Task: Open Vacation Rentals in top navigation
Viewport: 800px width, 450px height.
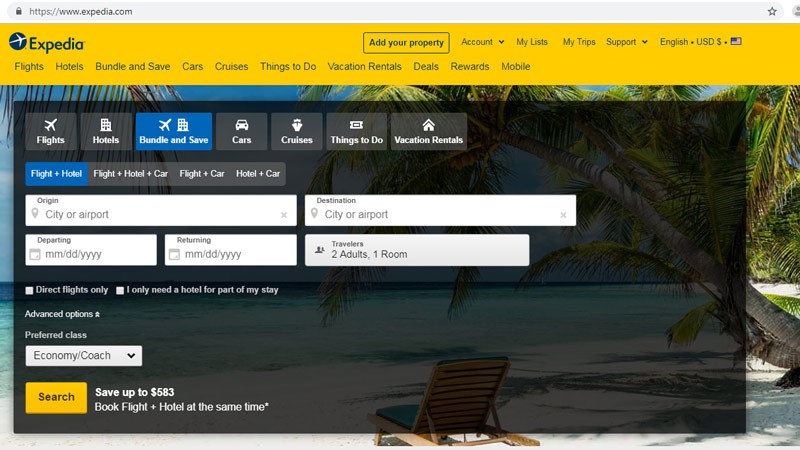Action: point(364,67)
